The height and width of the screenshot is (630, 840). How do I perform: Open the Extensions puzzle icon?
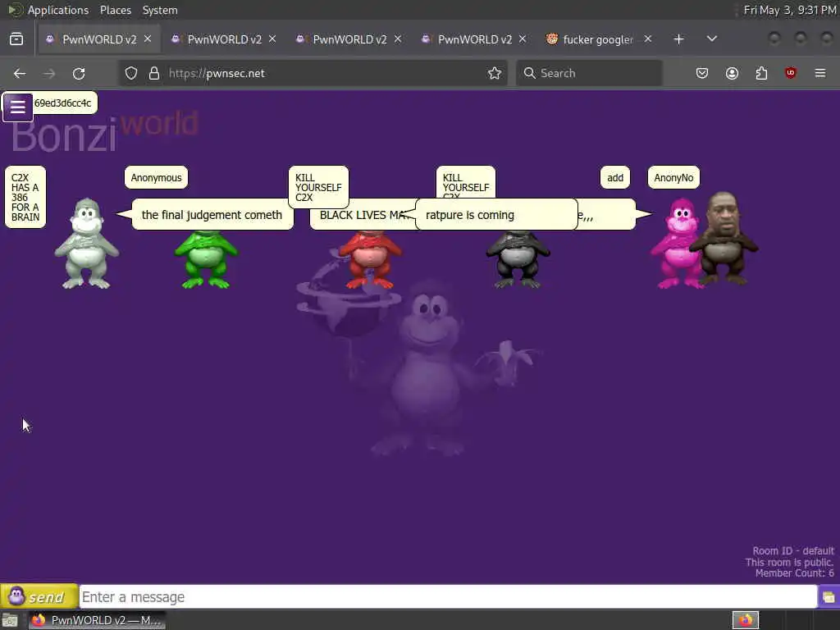pos(761,73)
